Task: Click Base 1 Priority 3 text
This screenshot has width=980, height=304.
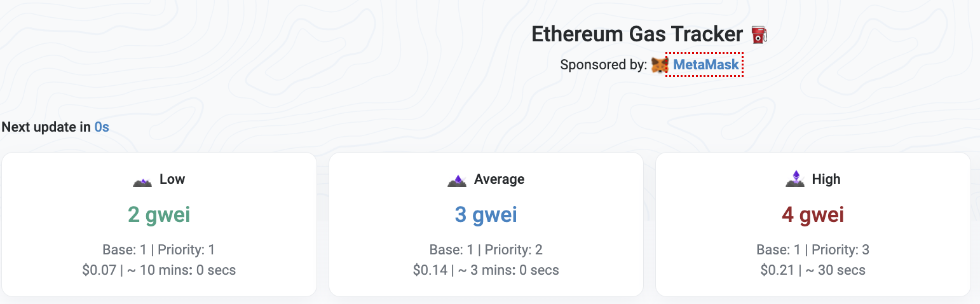Action: pos(813,250)
